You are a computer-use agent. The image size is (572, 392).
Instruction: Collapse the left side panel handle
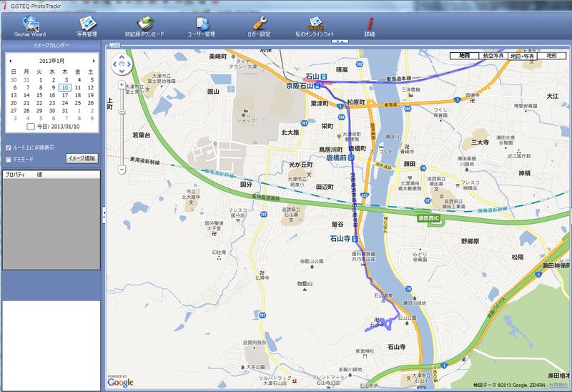point(104,215)
